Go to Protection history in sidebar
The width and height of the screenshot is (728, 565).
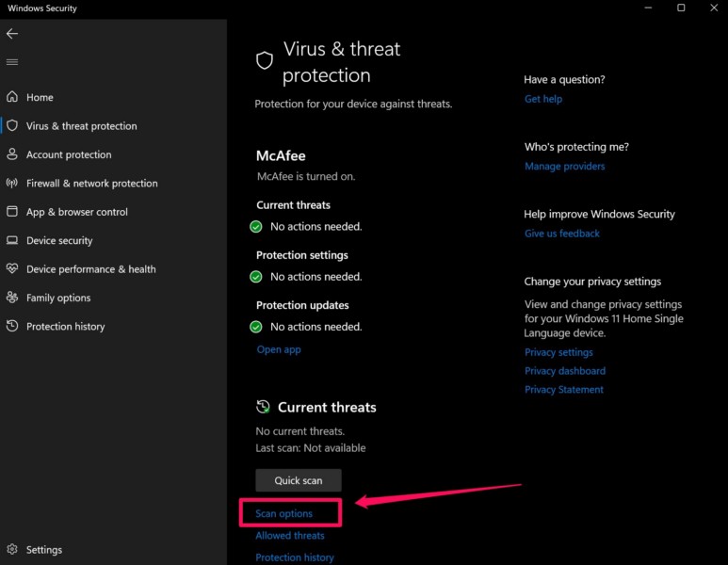click(x=65, y=327)
